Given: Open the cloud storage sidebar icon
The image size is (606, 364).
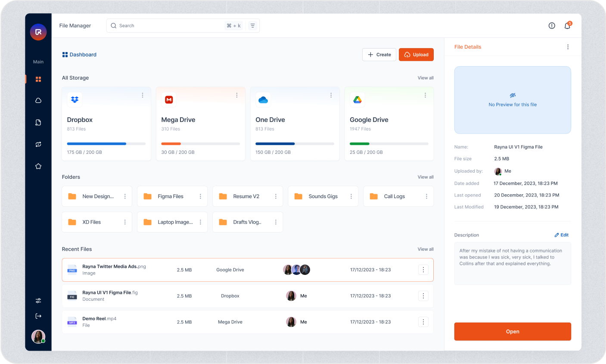Looking at the screenshot, I should [x=38, y=100].
